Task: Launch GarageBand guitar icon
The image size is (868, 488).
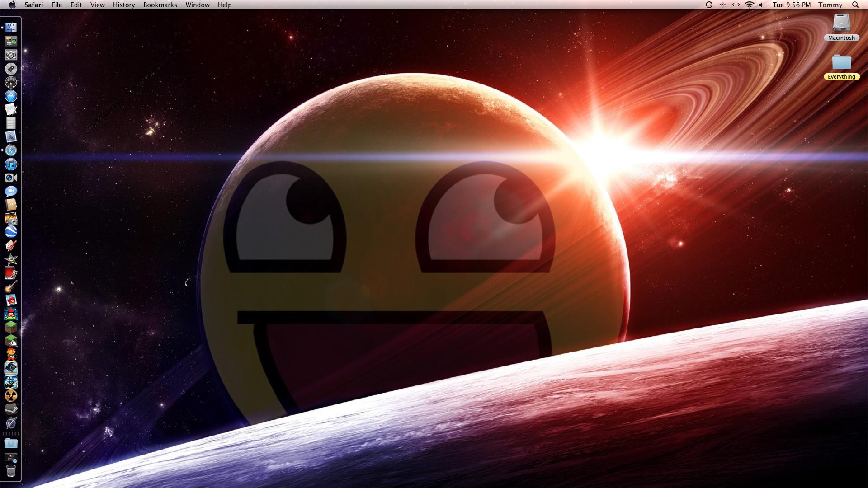Action: (11, 286)
